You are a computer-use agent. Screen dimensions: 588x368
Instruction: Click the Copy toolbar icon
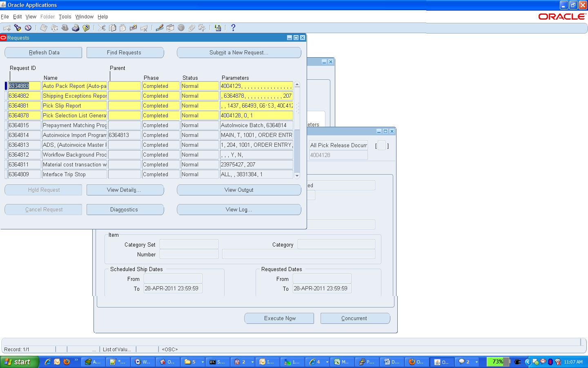(x=112, y=28)
